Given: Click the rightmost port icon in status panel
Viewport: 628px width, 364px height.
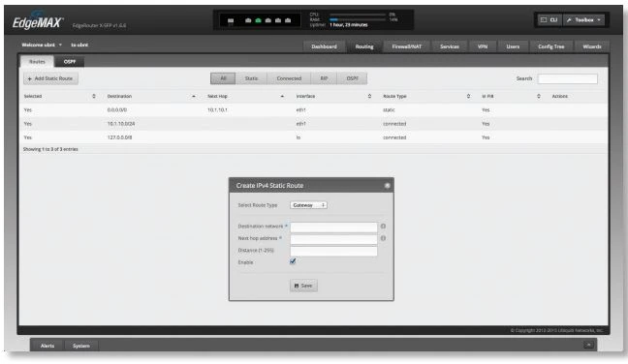Looking at the screenshot, I should click(288, 20).
